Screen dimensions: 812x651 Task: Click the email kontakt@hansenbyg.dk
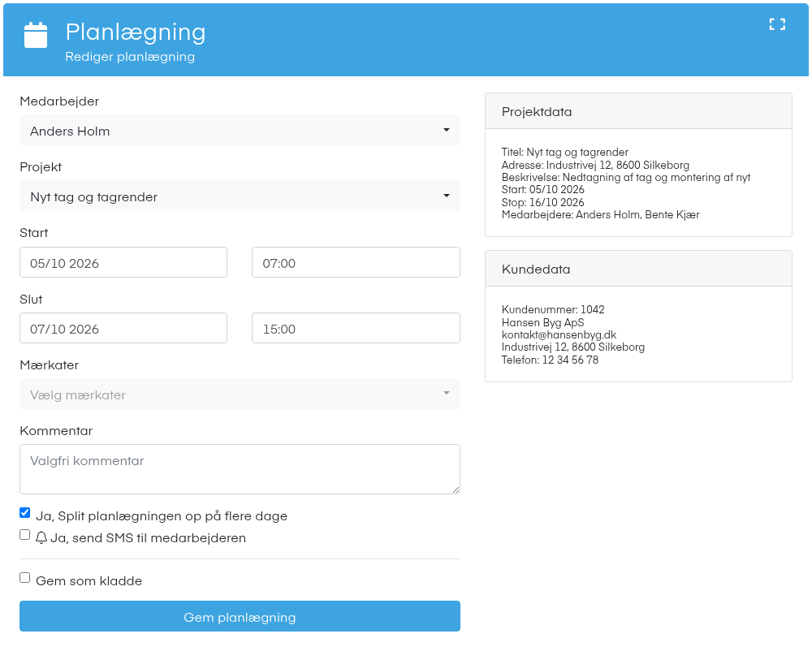click(559, 334)
